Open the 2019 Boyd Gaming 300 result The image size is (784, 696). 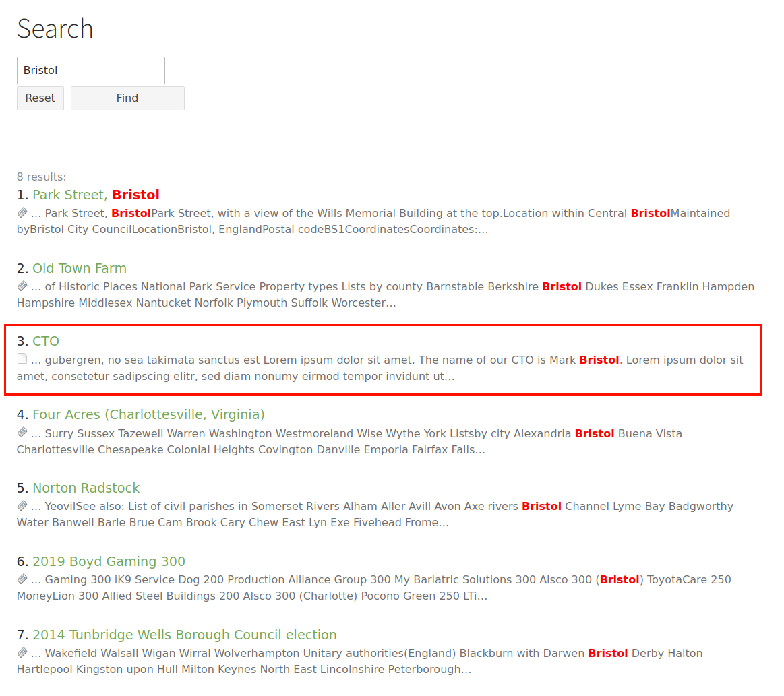[x=108, y=561]
